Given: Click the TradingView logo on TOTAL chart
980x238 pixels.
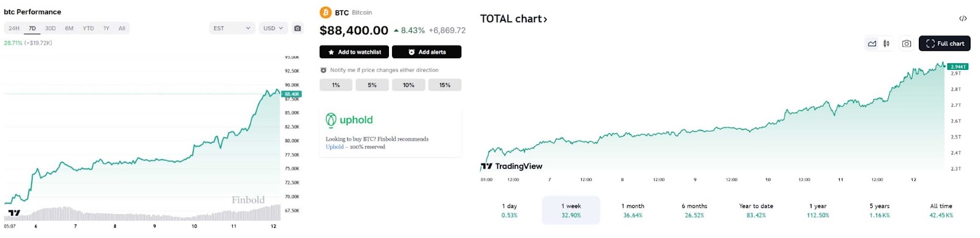Looking at the screenshot, I should pos(511,166).
